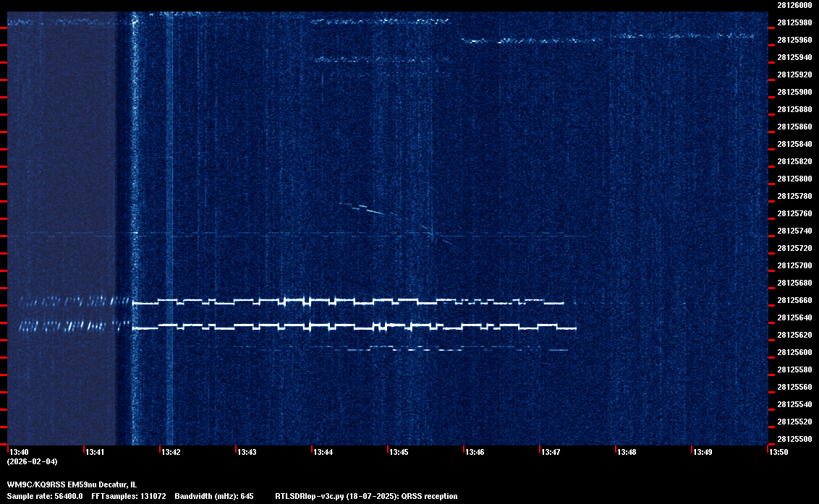Click the 13:47 time axis label
The width and height of the screenshot is (819, 504).
pyautogui.click(x=551, y=453)
